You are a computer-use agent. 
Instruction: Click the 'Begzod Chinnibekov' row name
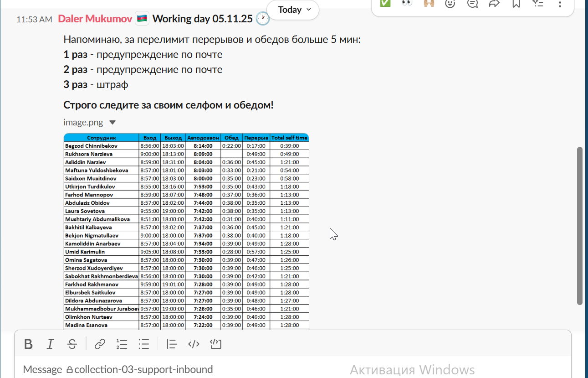pyautogui.click(x=91, y=146)
